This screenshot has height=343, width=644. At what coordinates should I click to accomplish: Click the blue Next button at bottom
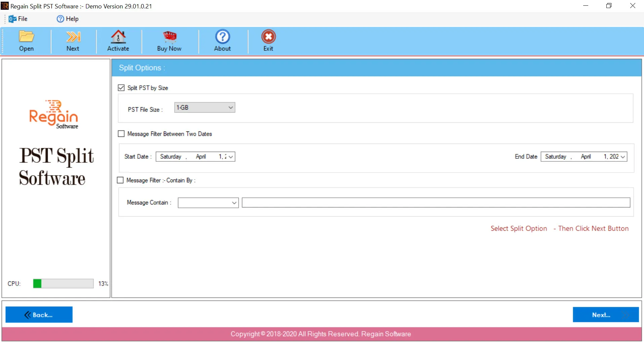606,315
